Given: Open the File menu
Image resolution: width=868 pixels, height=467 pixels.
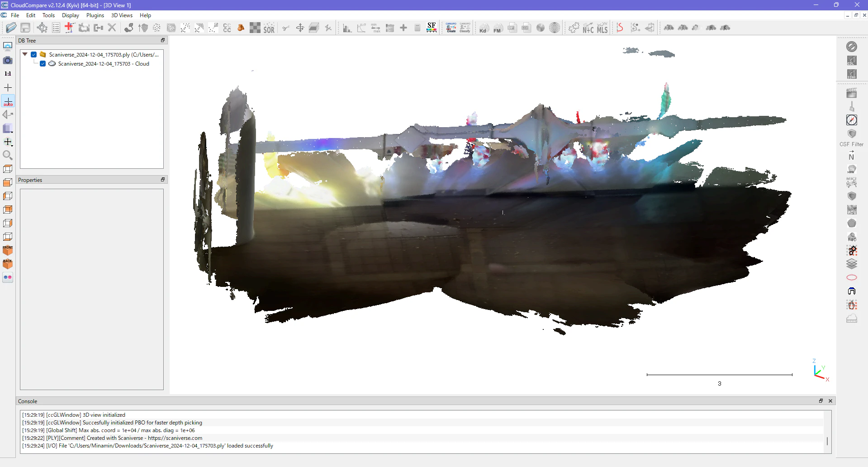Looking at the screenshot, I should (15, 15).
